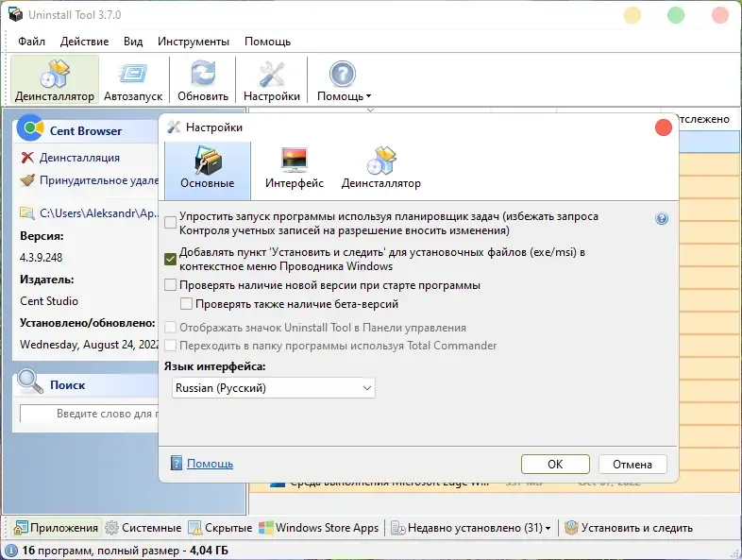Switch to the Основные settings tab
This screenshot has width=742, height=560.
[208, 170]
